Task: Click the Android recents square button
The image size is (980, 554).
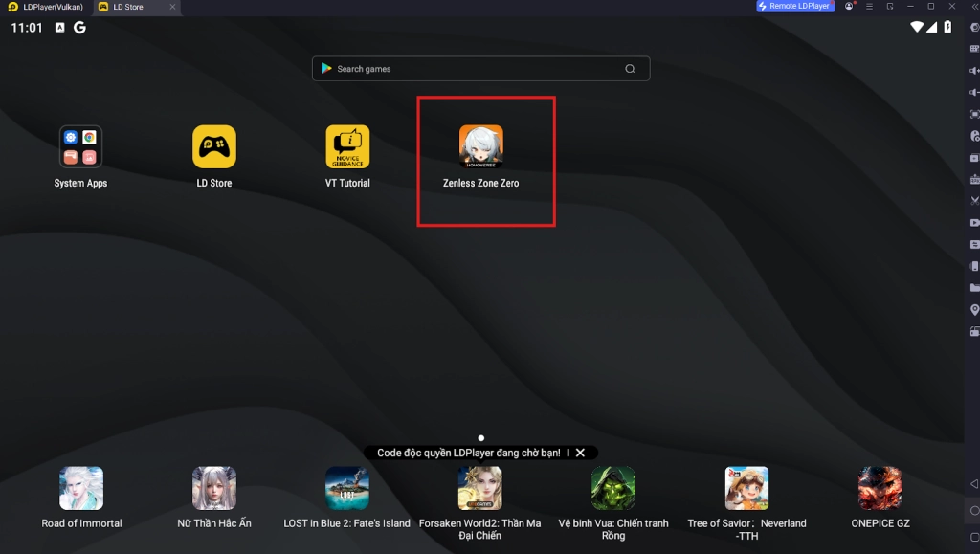Action: pos(974,537)
